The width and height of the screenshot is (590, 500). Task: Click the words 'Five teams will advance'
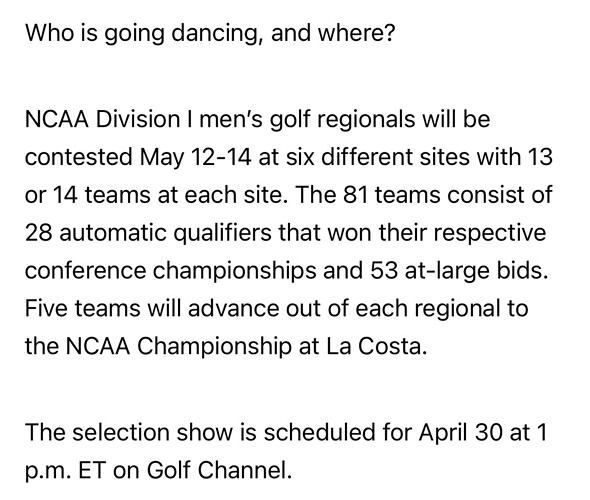[x=152, y=309]
